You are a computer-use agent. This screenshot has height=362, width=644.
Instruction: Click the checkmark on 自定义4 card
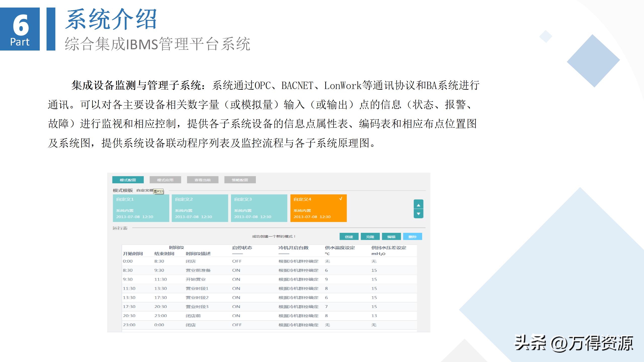pos(341,199)
